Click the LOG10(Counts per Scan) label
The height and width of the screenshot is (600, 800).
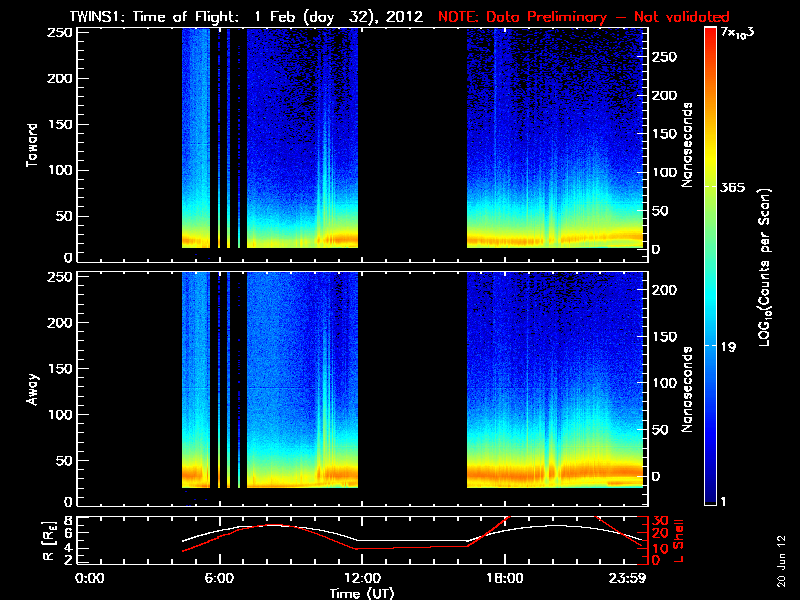[x=763, y=266]
